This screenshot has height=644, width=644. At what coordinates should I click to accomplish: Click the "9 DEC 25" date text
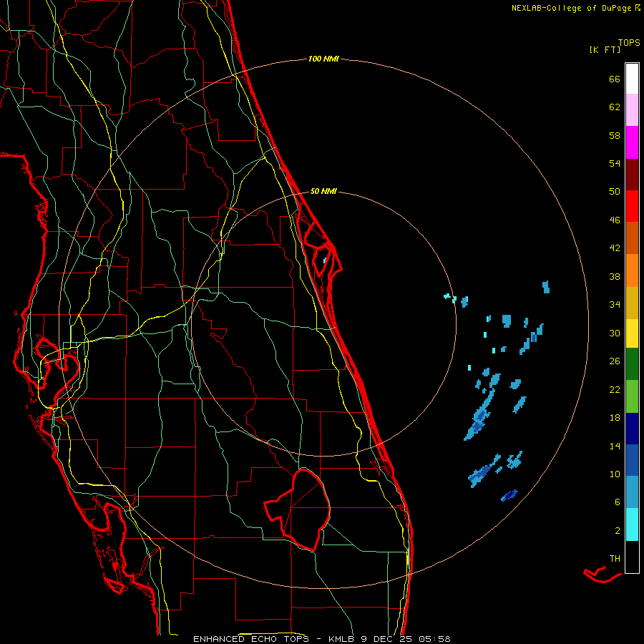point(386,639)
